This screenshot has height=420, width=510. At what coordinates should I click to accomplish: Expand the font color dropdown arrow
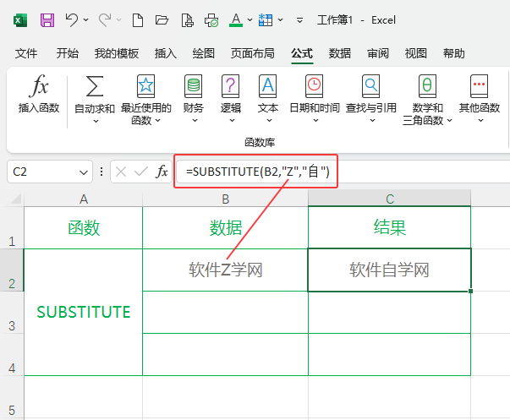pyautogui.click(x=250, y=20)
